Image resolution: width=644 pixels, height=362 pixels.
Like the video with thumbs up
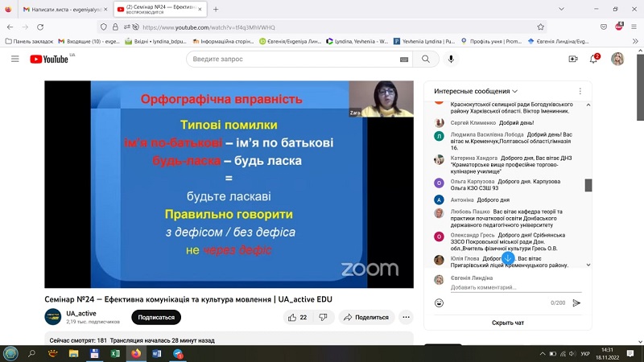coord(297,317)
